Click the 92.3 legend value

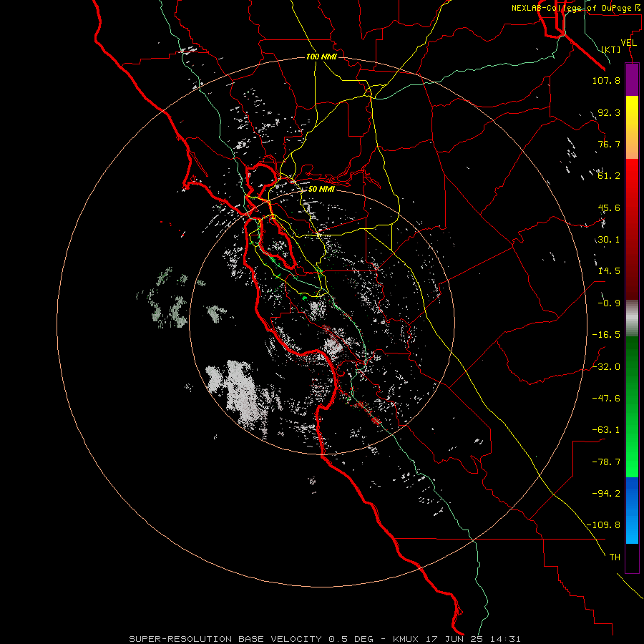[x=609, y=112]
